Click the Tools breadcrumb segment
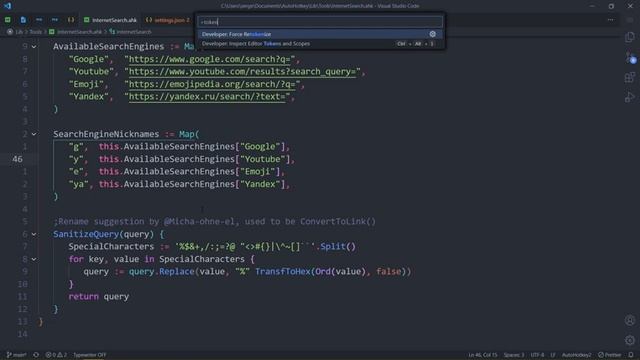Image resolution: width=640 pixels, height=360 pixels. 35,32
